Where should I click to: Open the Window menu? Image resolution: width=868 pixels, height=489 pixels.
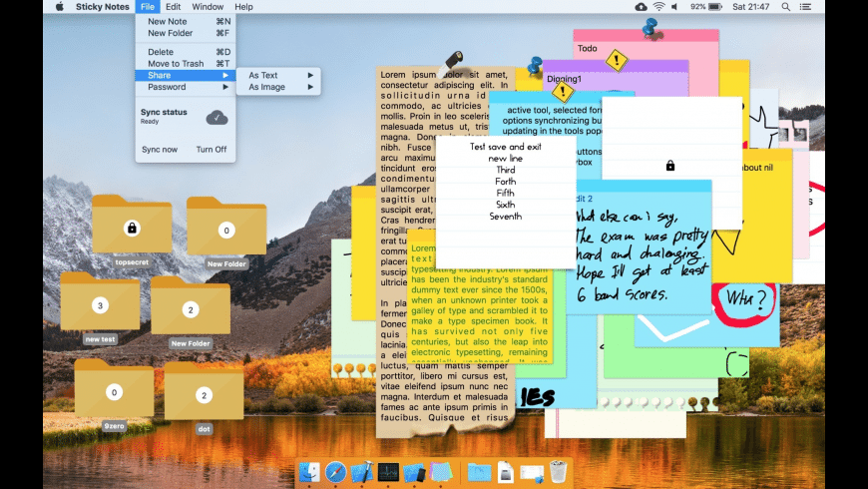[x=208, y=7]
